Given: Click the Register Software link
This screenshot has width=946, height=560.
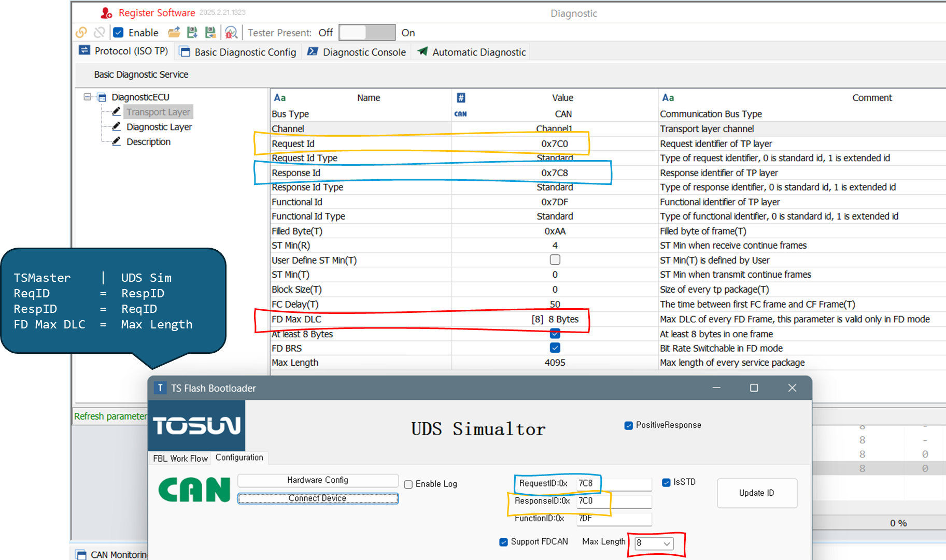Looking at the screenshot, I should [157, 13].
